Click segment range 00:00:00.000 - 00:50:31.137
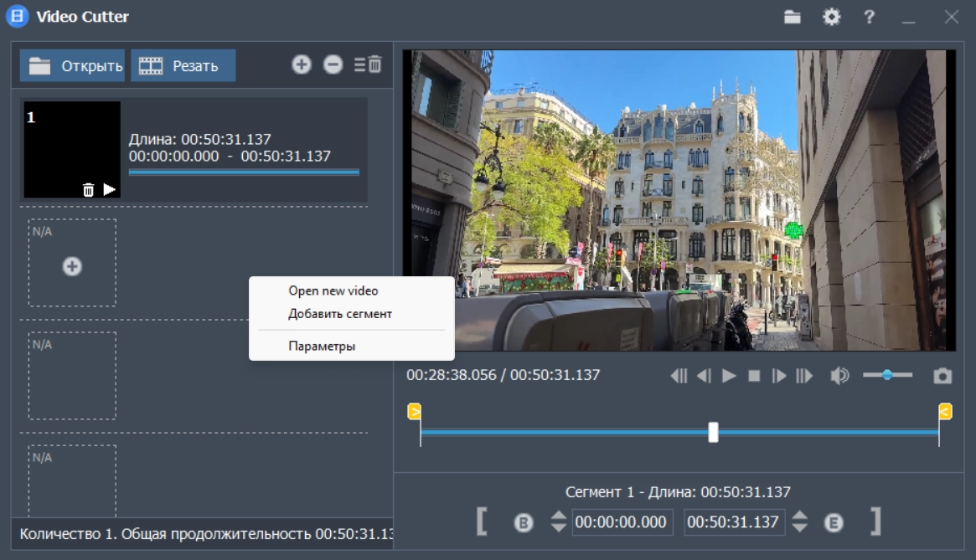976x560 pixels. [x=230, y=157]
